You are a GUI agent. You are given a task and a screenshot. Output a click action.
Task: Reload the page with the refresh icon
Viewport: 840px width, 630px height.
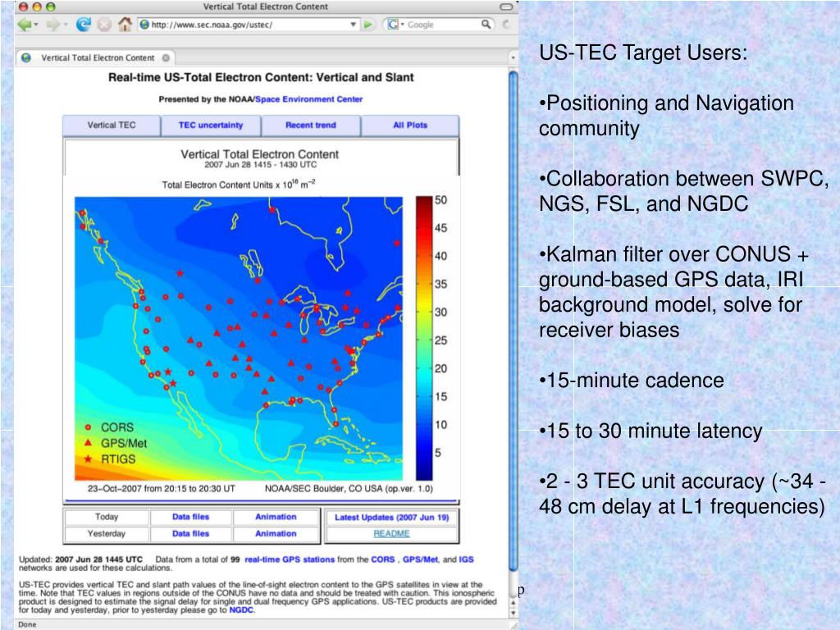(83, 24)
